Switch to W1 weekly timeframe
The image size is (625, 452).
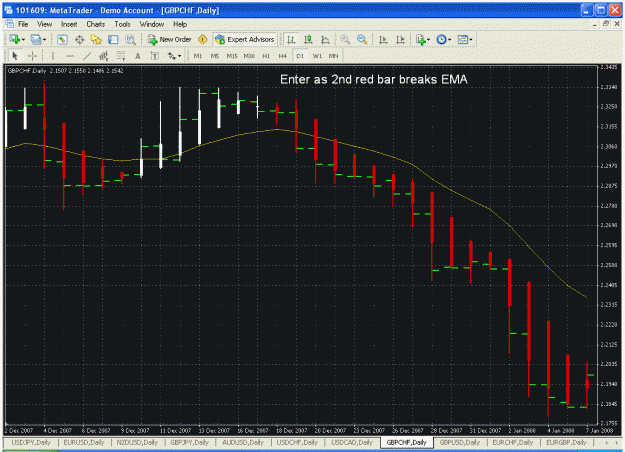click(x=317, y=56)
